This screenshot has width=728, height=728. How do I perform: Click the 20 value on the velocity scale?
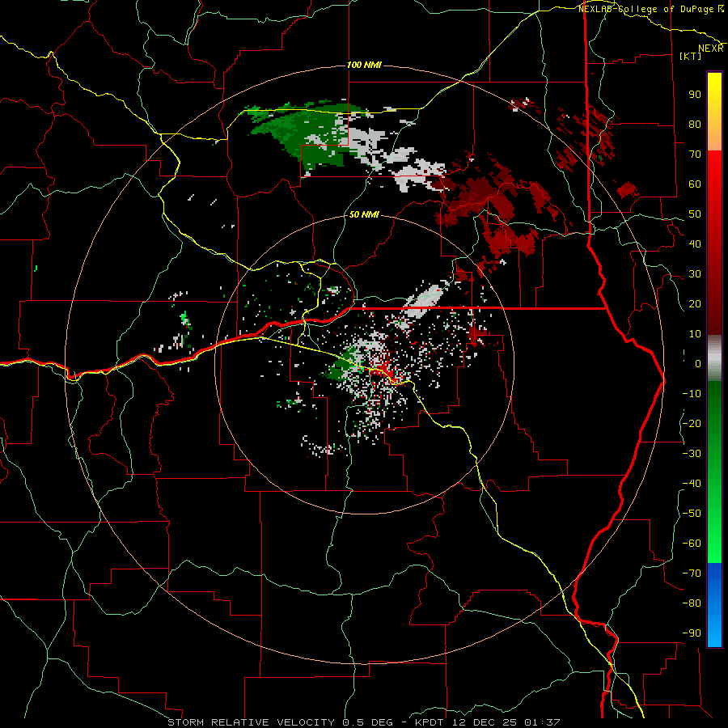695,303
